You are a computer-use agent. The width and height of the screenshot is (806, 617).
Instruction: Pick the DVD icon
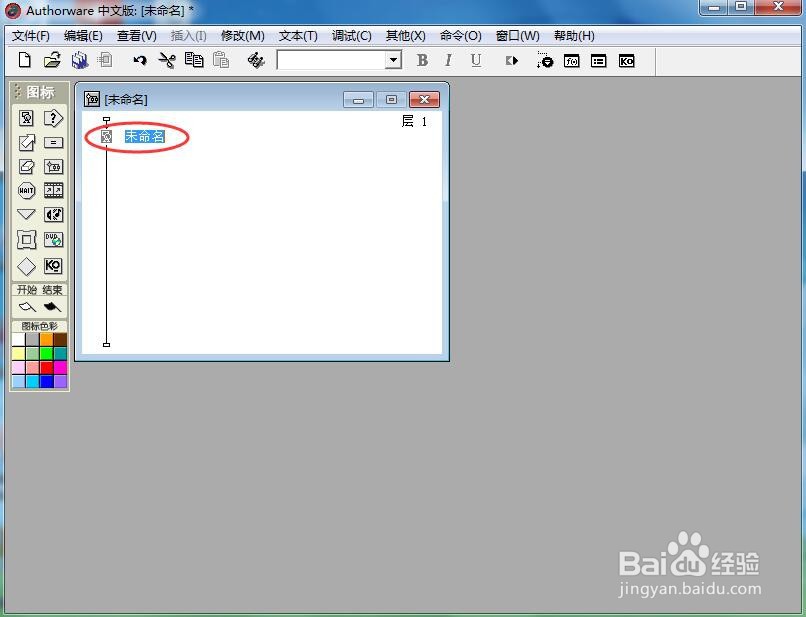(x=53, y=240)
